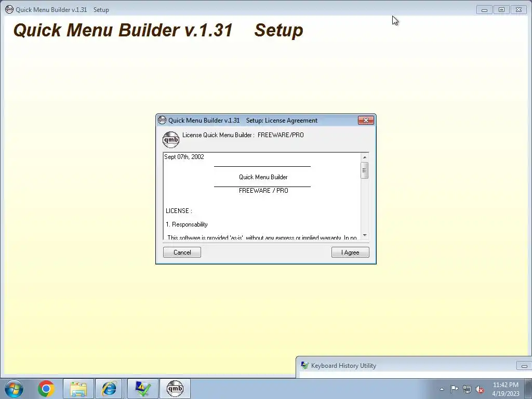Select the qmb setup taskbar button
The image size is (532, 399).
(175, 389)
